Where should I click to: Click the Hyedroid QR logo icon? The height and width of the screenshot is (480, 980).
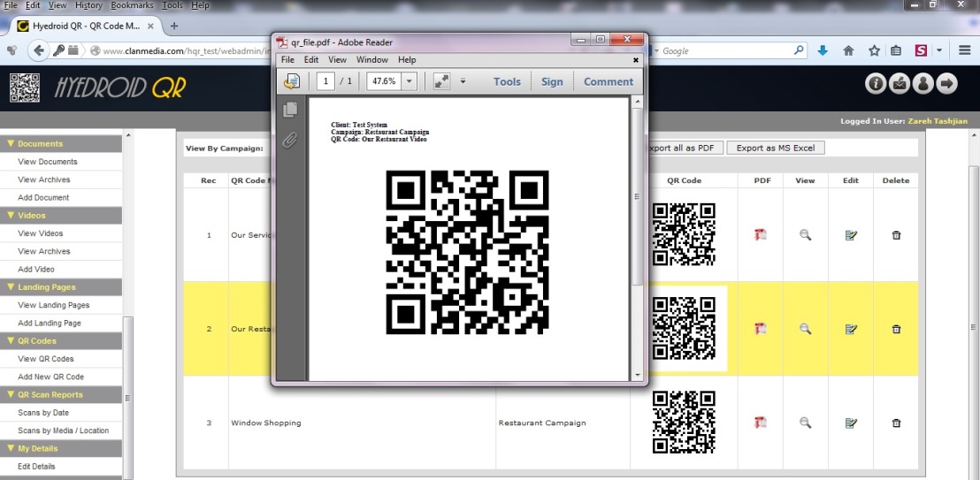25,88
